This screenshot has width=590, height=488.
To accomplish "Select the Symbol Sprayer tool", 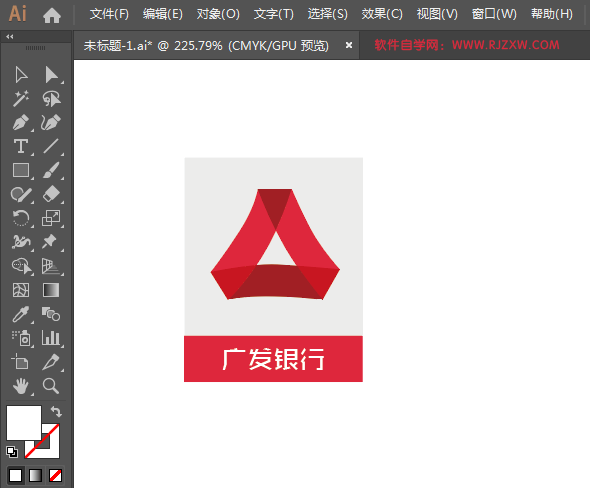I will pyautogui.click(x=21, y=338).
